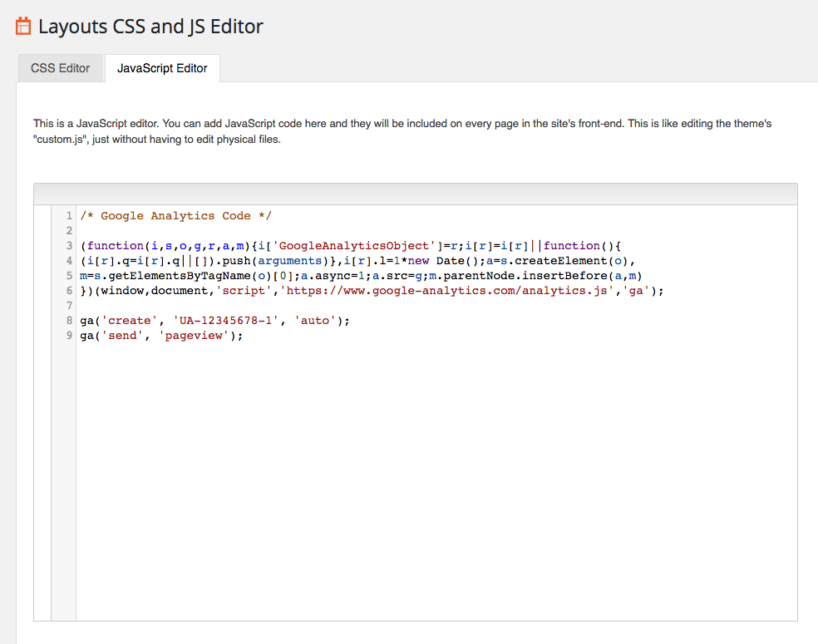The image size is (818, 644).
Task: Click 'getElementsByTagName' on line 5
Action: click(180, 276)
